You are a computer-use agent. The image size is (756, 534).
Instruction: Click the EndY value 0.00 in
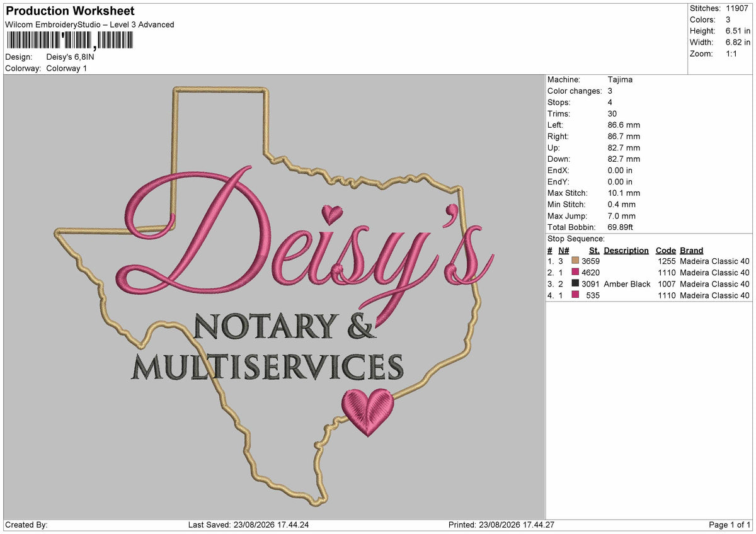click(x=620, y=181)
